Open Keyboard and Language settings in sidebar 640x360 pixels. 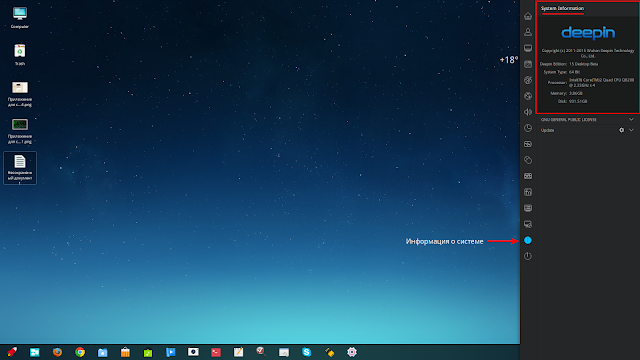[x=528, y=176]
